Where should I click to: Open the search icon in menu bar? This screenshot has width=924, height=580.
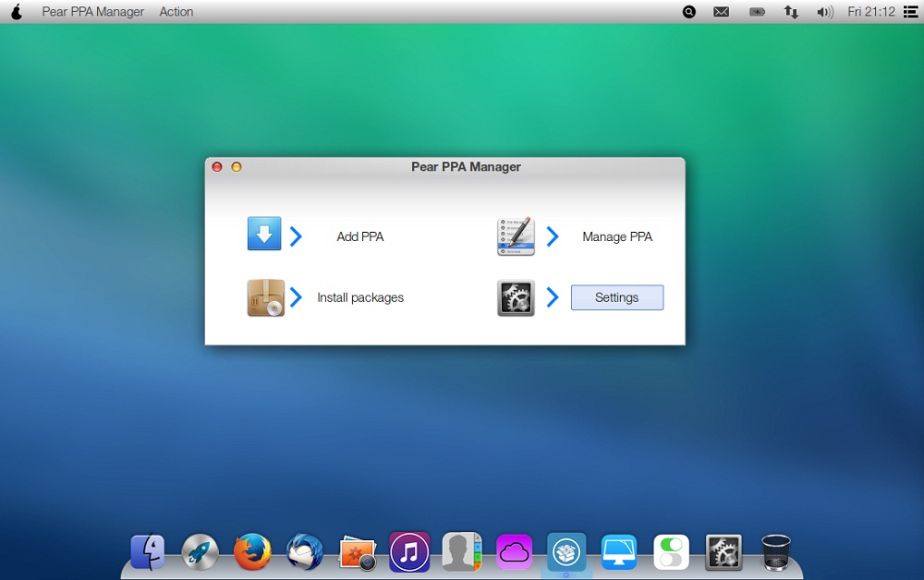pos(689,12)
